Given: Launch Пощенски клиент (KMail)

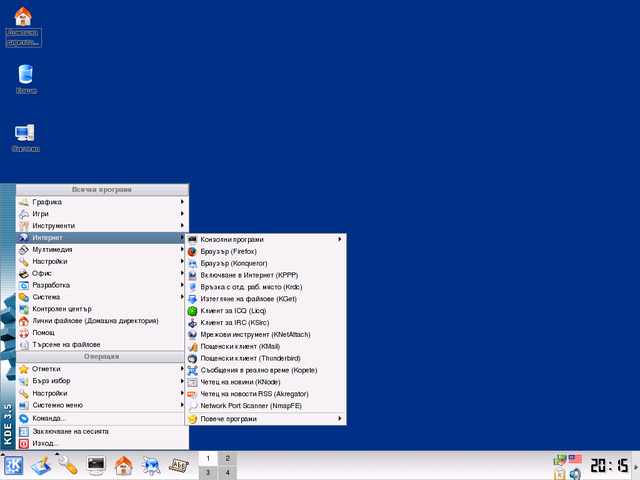Looking at the screenshot, I should (x=266, y=347).
